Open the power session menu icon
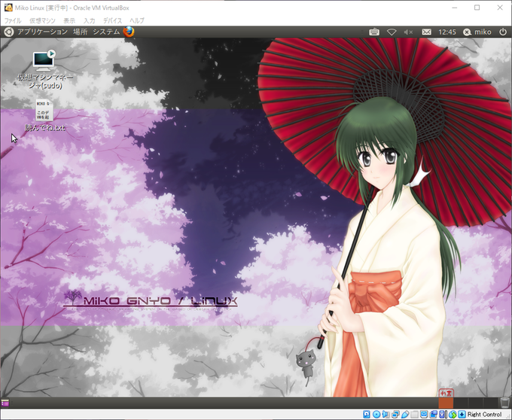This screenshot has height=420, width=512. tap(503, 32)
